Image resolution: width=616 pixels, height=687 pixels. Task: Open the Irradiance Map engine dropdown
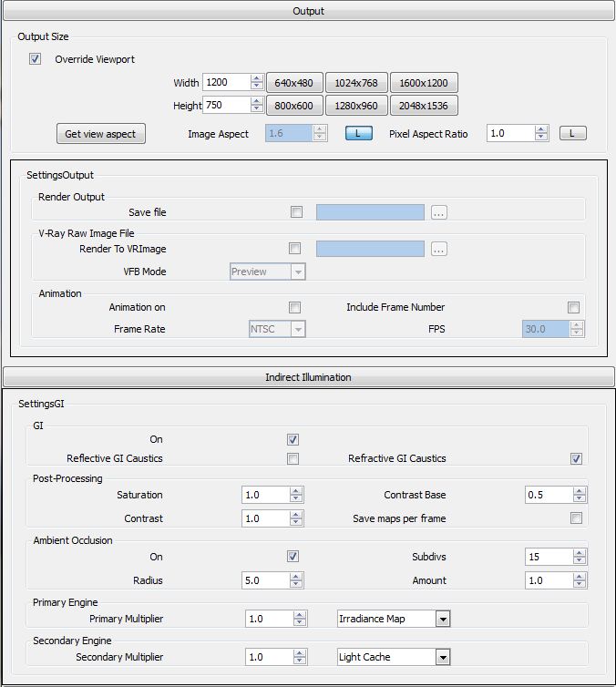[x=394, y=619]
